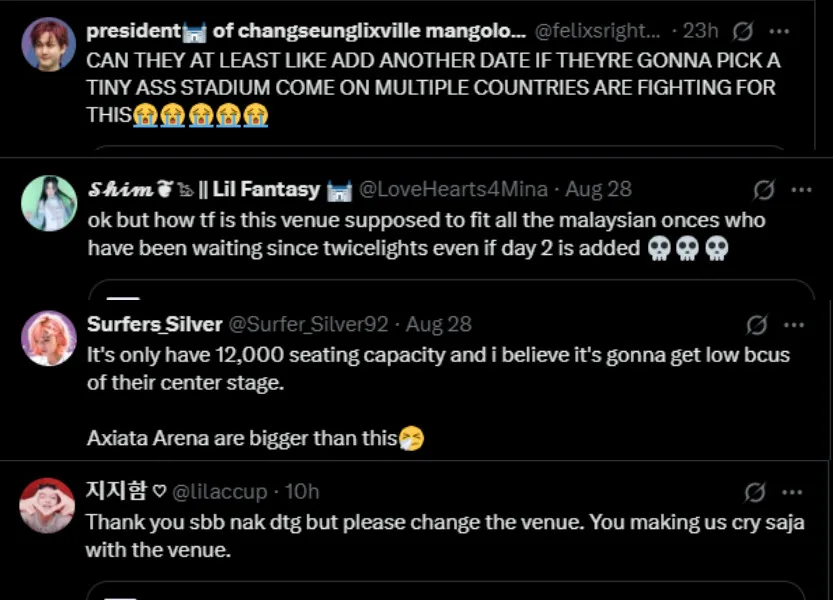Open the @Surfer_Silver92 handle link
The width and height of the screenshot is (833, 600).
(309, 325)
